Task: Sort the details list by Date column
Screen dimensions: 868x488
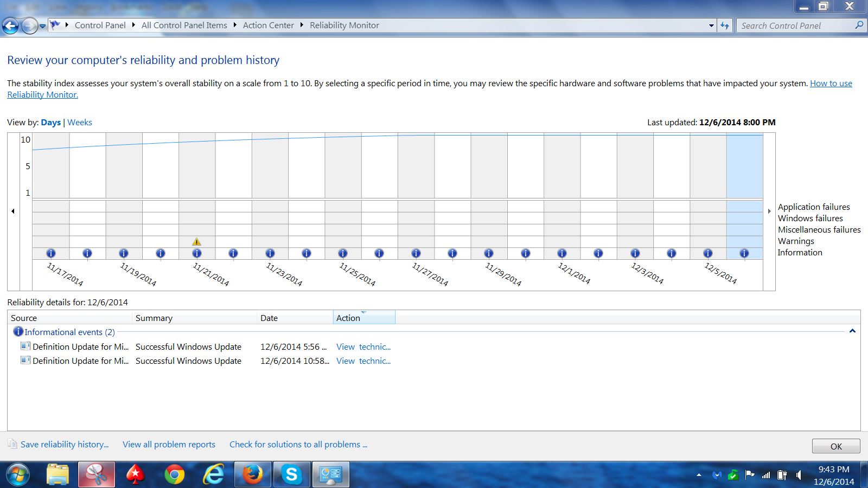Action: 295,318
